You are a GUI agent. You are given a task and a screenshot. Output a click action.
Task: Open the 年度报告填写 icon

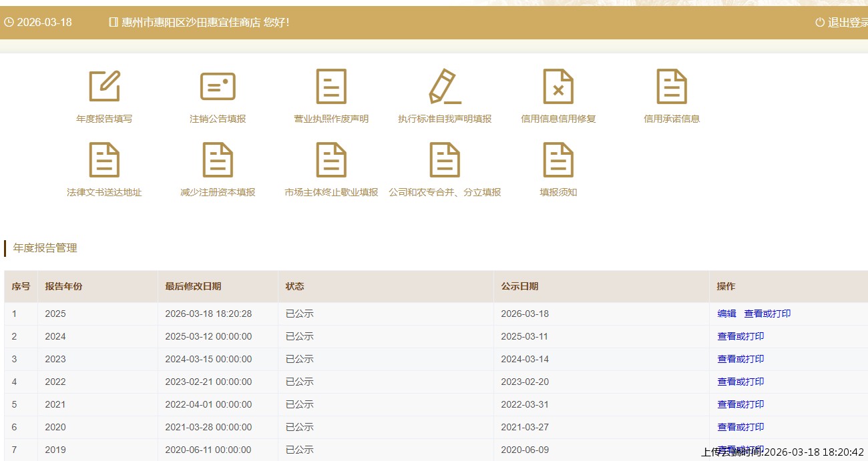click(x=104, y=87)
